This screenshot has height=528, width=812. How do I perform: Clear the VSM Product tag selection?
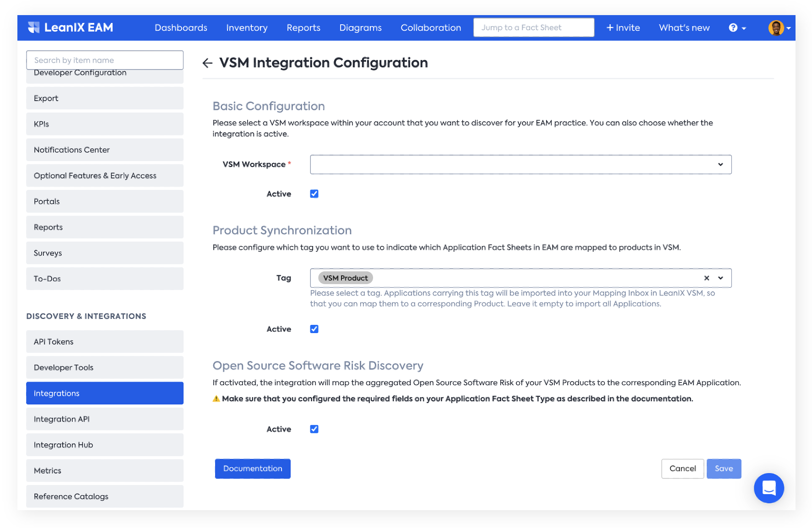(706, 278)
